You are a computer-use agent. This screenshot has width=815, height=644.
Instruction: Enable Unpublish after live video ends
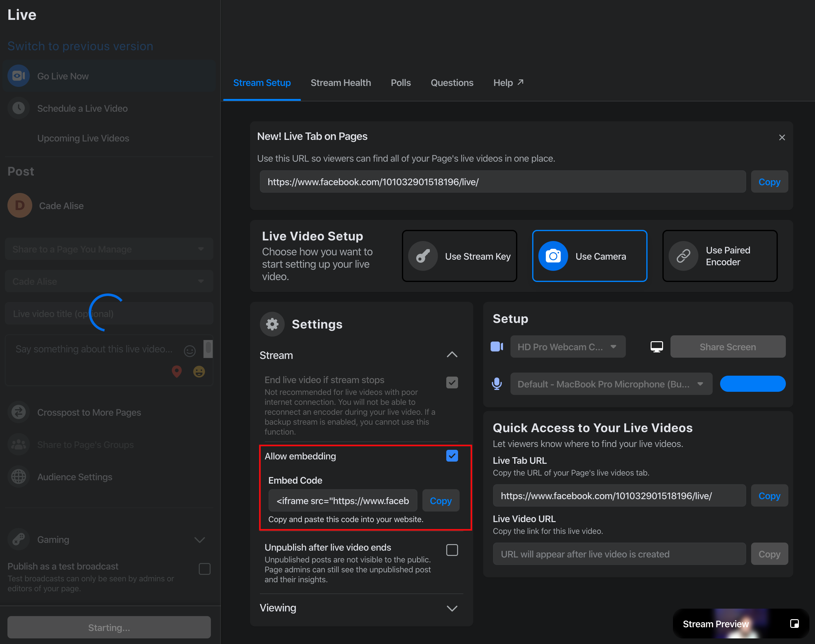(x=452, y=550)
